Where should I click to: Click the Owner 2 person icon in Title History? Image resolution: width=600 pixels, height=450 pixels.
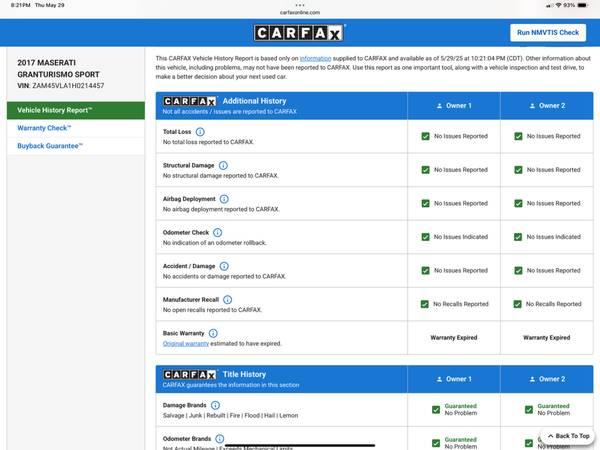pyautogui.click(x=532, y=379)
